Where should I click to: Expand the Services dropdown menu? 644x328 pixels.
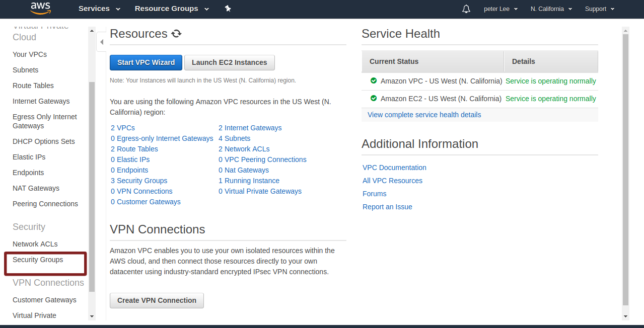tap(99, 9)
